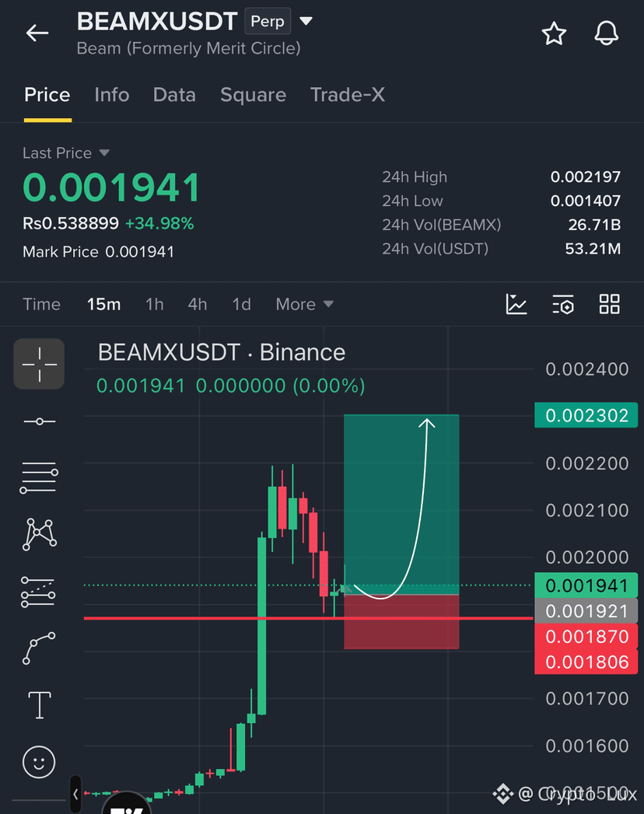Screen dimensions: 644x814
Task: Select the 4h chart interval
Action: point(198,304)
